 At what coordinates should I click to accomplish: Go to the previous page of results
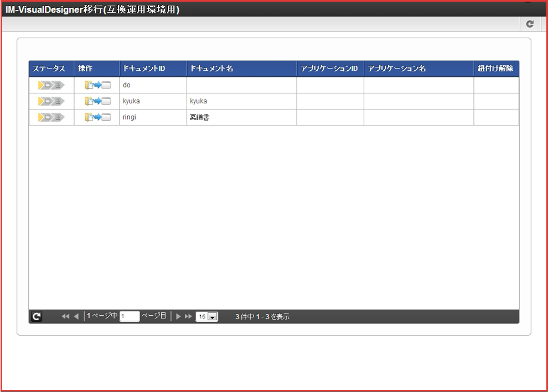tap(76, 316)
